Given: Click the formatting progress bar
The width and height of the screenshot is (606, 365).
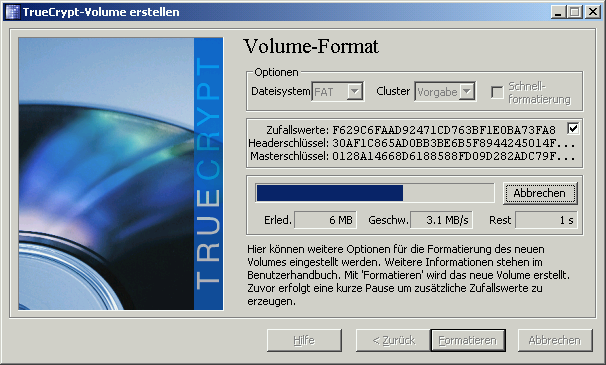Looking at the screenshot, I should tap(375, 193).
